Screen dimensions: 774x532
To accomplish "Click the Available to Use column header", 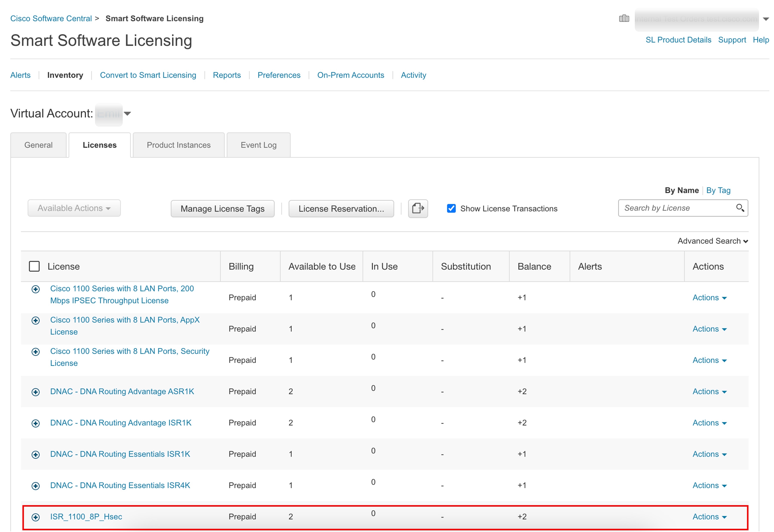I will tap(322, 266).
